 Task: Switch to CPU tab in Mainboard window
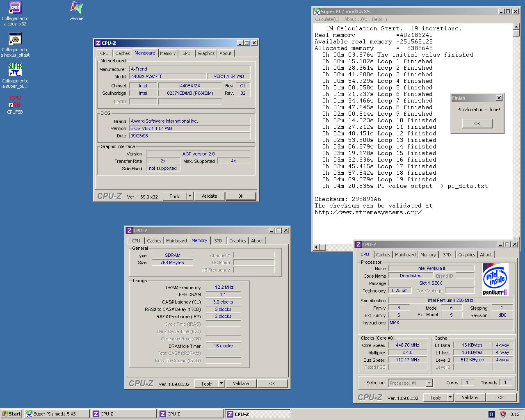(x=105, y=53)
